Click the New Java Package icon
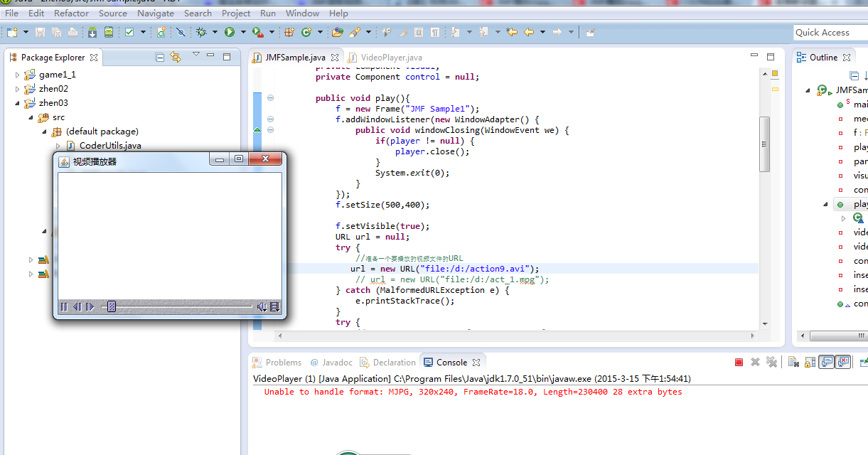This screenshot has width=868, height=455. tap(289, 32)
